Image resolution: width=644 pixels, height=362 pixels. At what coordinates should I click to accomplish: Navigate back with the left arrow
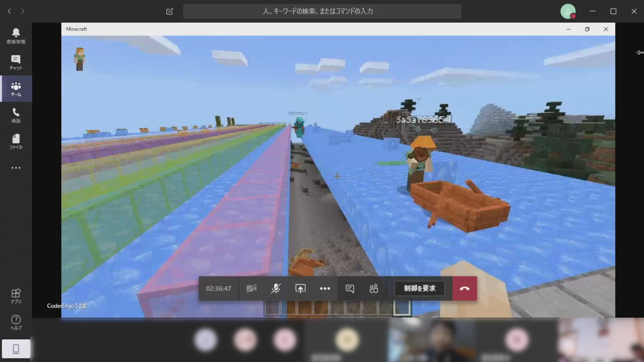[x=9, y=11]
